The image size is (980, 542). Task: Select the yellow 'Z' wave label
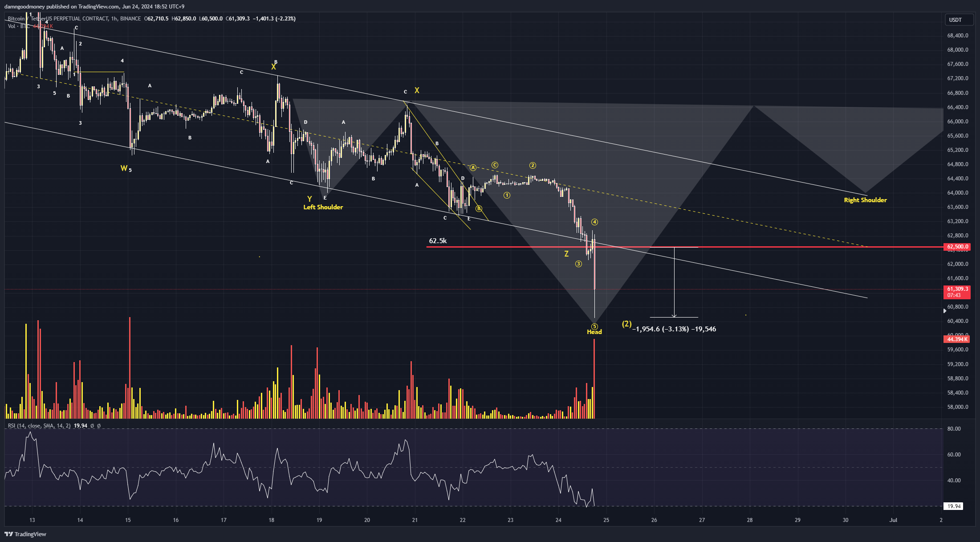(x=566, y=254)
